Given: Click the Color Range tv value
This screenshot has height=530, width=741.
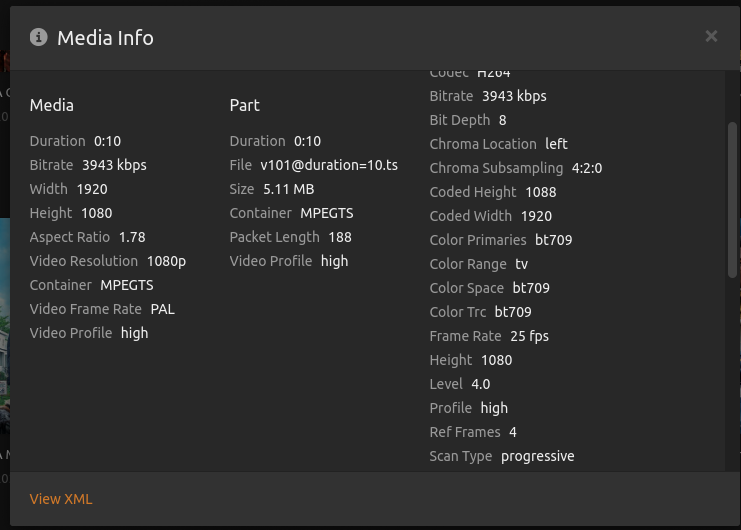Looking at the screenshot, I should tap(522, 264).
